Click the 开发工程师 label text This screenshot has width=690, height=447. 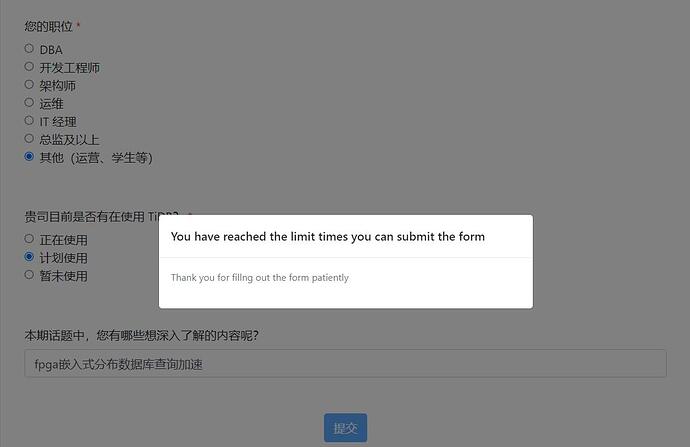70,68
